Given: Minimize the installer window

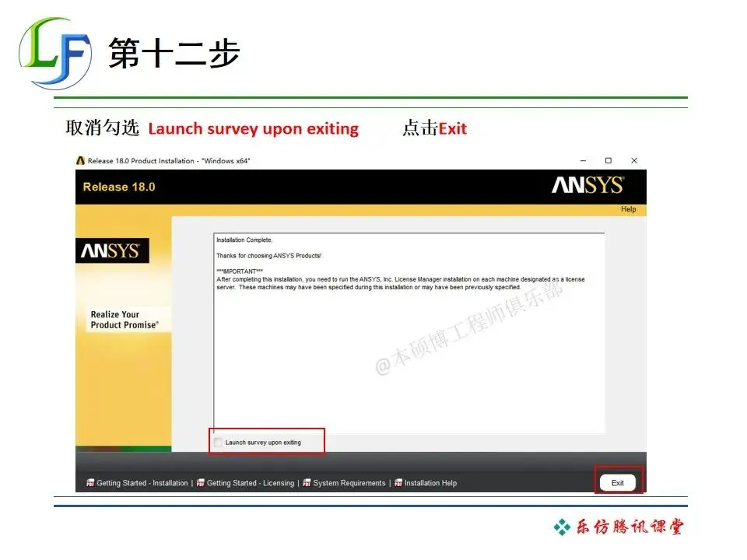Looking at the screenshot, I should pyautogui.click(x=583, y=160).
